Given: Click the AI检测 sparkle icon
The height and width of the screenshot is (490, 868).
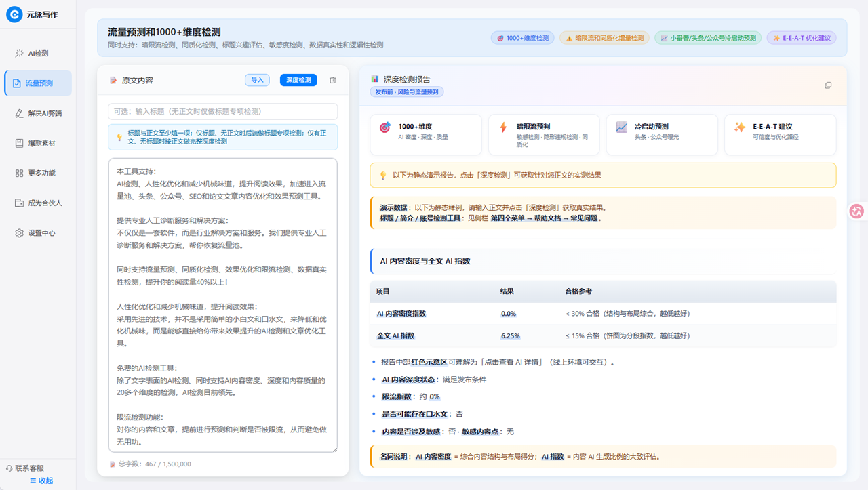Looking at the screenshot, I should [x=20, y=53].
